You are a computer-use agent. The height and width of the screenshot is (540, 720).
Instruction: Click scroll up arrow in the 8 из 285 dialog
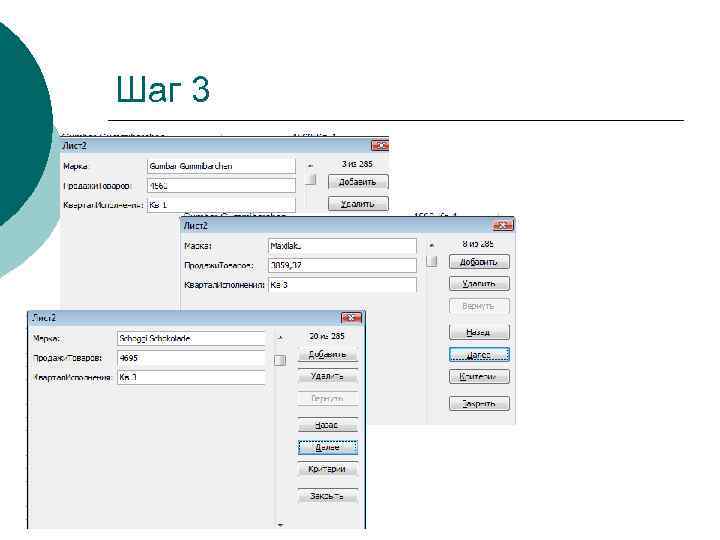[x=432, y=246]
